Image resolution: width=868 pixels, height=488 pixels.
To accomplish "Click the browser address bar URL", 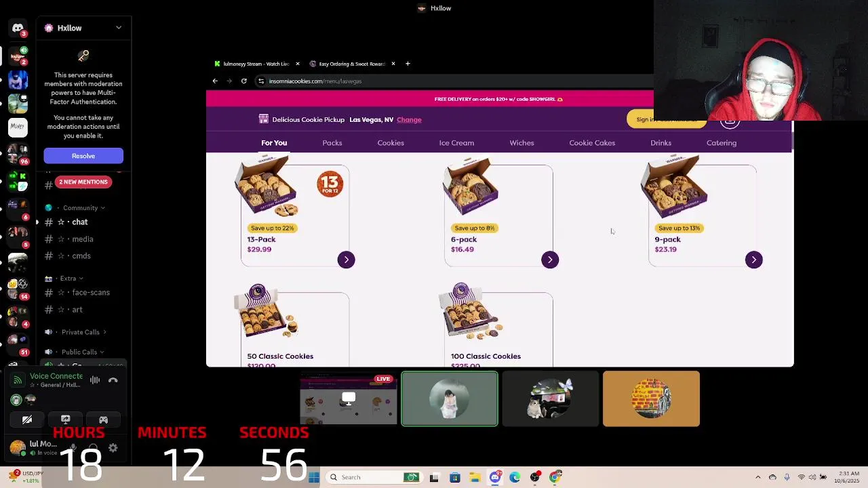I will [x=315, y=81].
